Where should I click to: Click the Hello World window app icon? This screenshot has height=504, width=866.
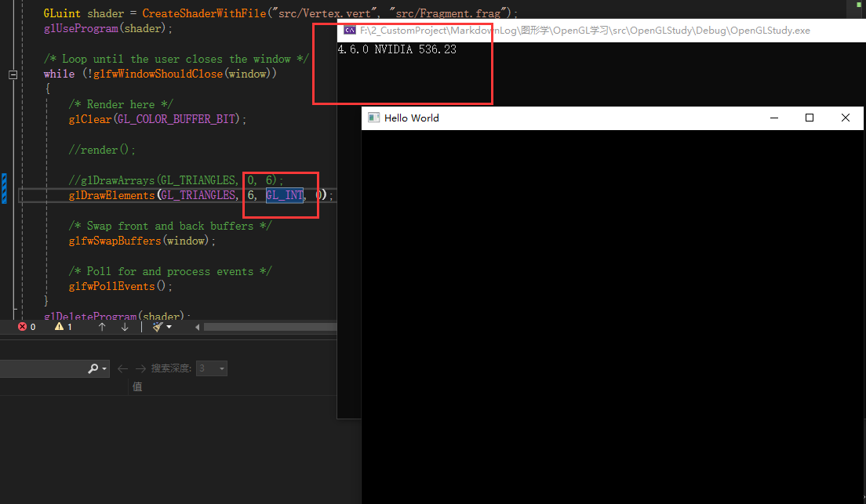374,118
